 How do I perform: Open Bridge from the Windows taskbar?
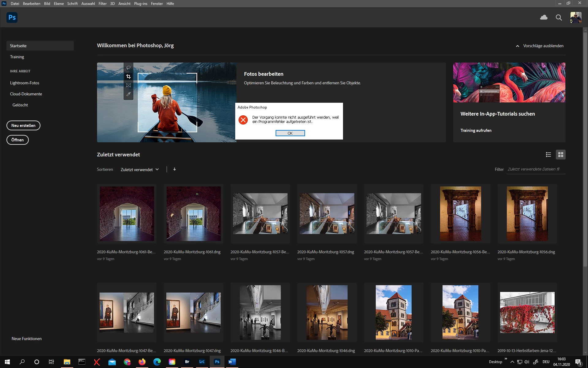click(x=187, y=362)
